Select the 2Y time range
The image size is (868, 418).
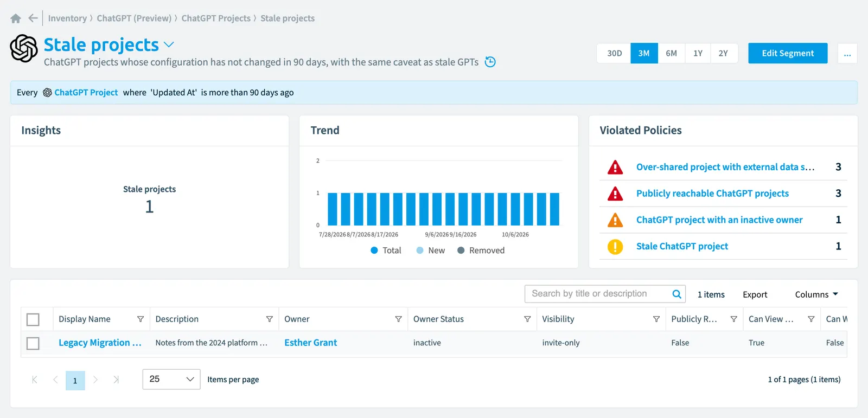723,53
